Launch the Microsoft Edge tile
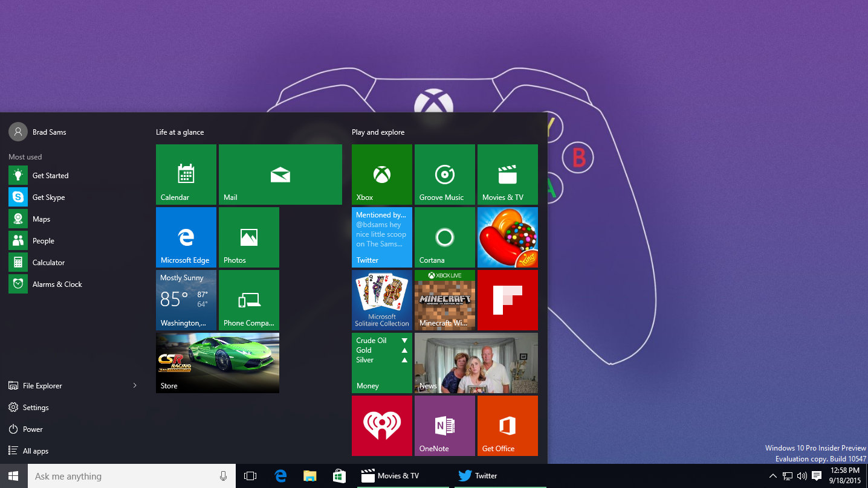 (186, 237)
